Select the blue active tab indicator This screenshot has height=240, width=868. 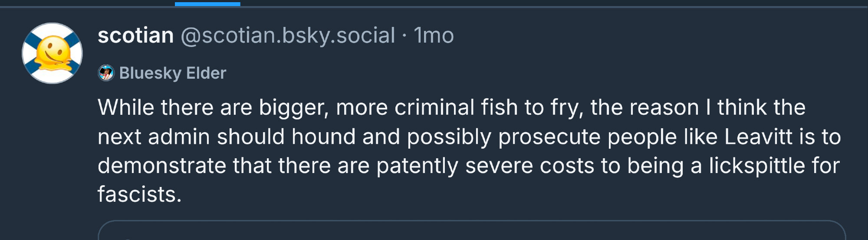[207, 4]
